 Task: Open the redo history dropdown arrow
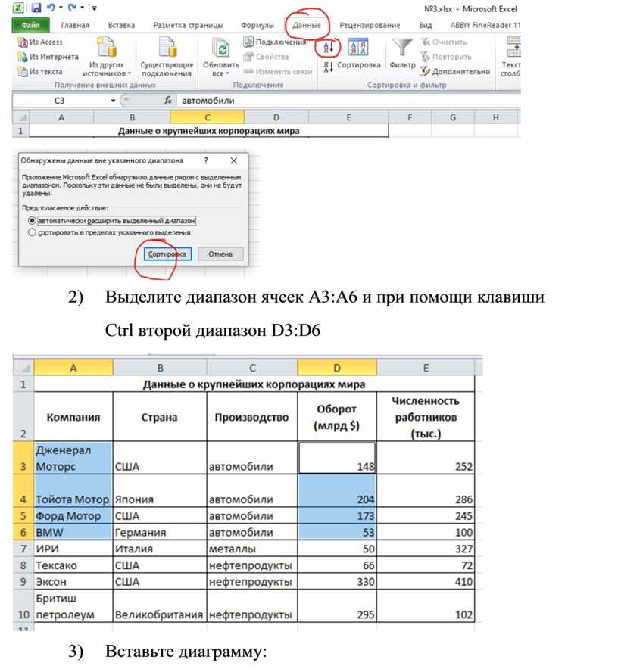tap(82, 8)
